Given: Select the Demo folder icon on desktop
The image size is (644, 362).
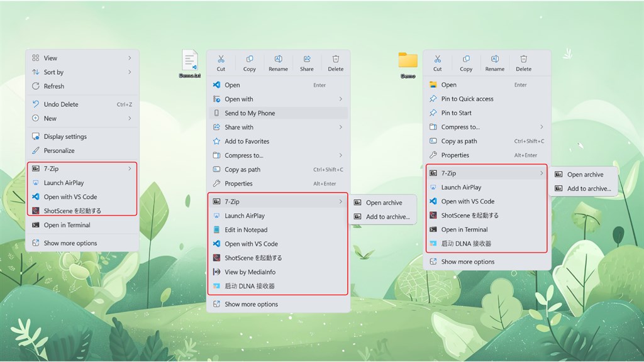Looking at the screenshot, I should [408, 60].
